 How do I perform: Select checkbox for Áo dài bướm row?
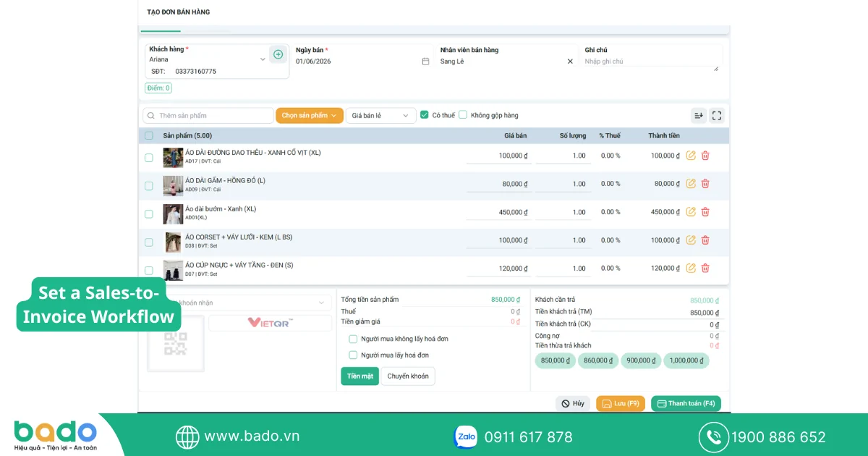click(149, 214)
